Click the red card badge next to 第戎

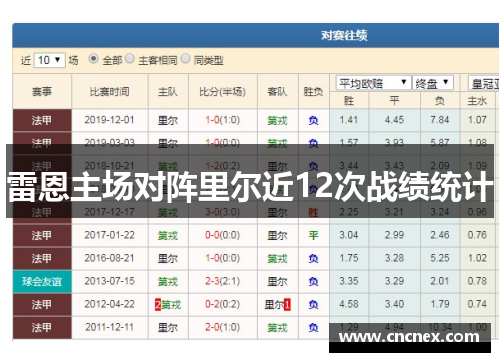[158, 305]
